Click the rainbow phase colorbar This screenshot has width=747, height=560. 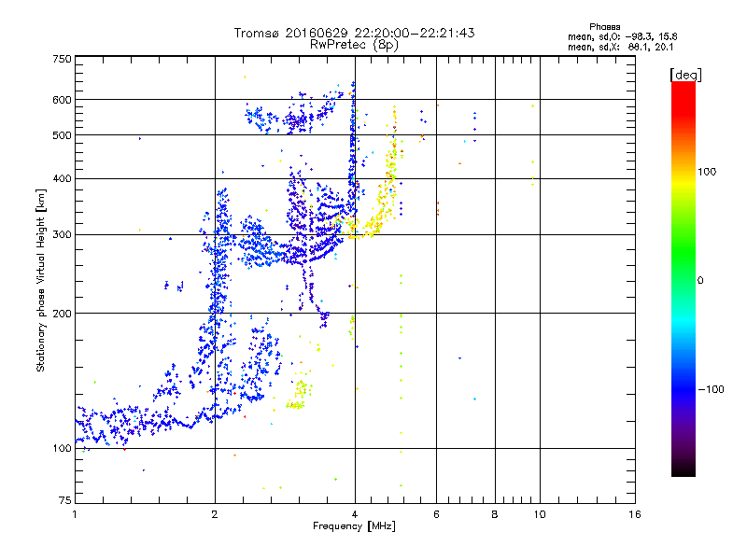[x=684, y=278]
